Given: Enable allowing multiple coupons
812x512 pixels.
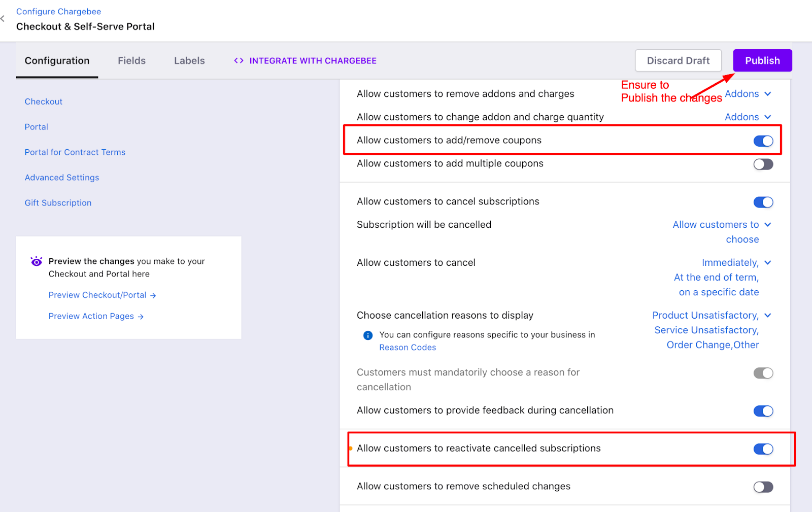Looking at the screenshot, I should (x=763, y=164).
